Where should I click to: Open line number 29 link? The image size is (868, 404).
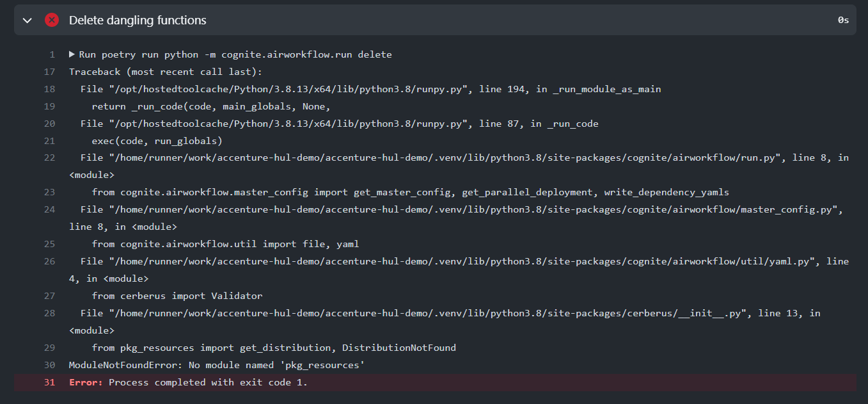[49, 348]
